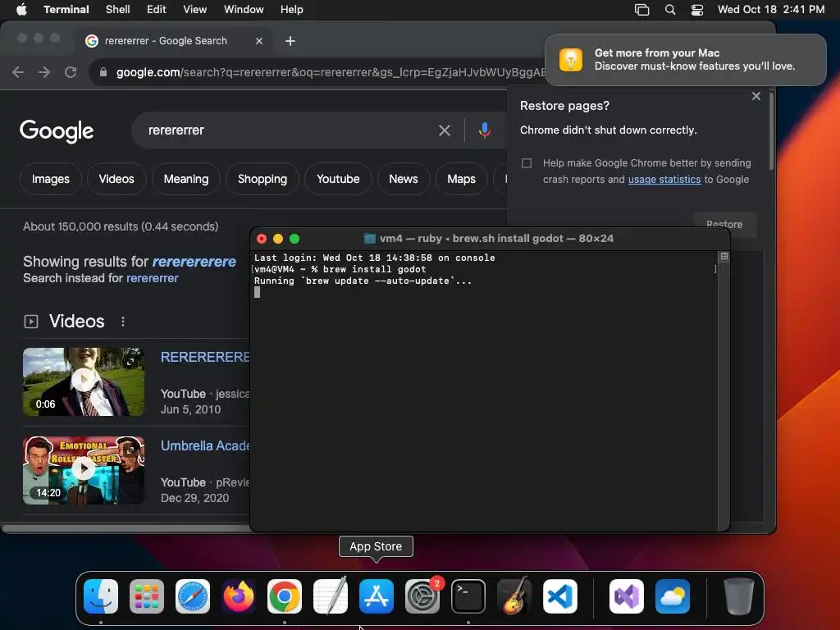
Task: Open TextEdit from the dock
Action: [331, 596]
